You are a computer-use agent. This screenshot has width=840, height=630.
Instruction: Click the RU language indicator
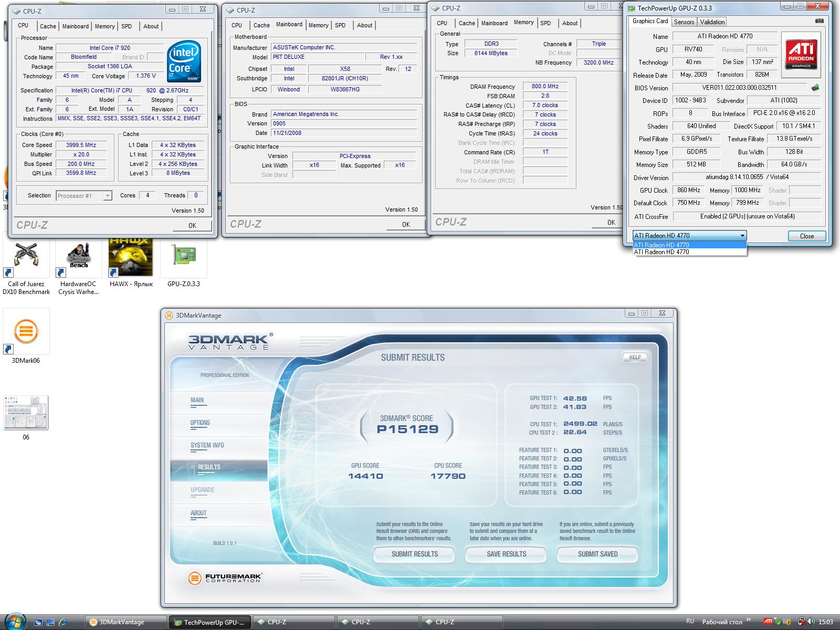(690, 621)
